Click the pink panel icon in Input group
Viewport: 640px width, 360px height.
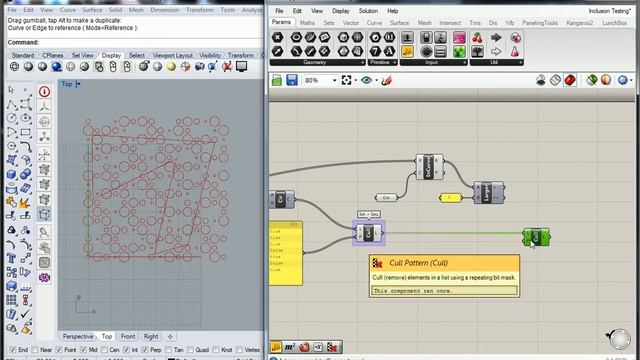click(459, 38)
